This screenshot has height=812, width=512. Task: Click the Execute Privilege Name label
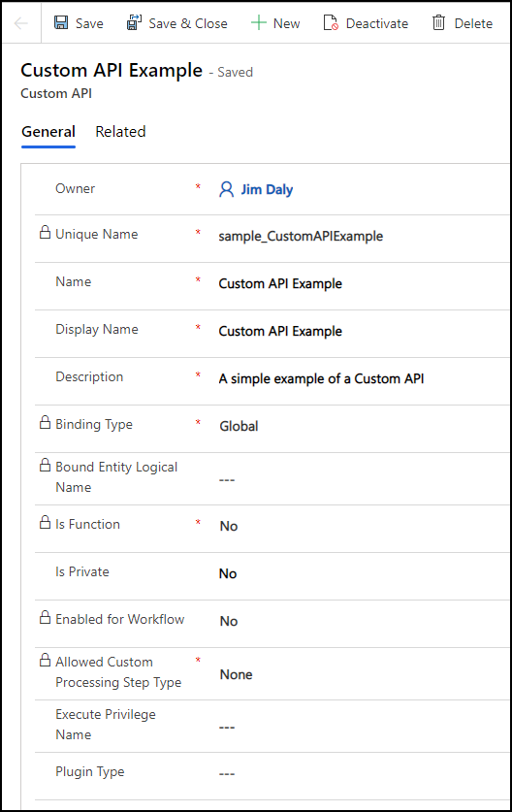coord(106,725)
